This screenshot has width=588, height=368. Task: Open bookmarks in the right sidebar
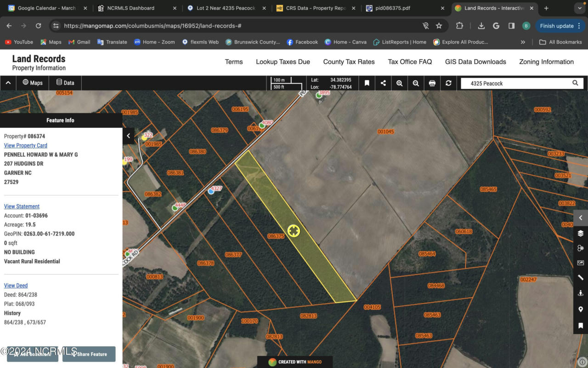pos(581,325)
